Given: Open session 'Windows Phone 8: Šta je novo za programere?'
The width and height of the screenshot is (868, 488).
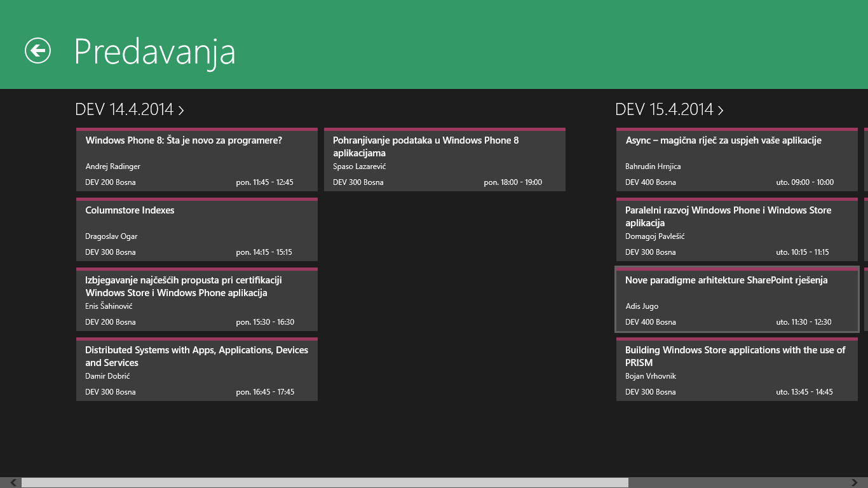Looking at the screenshot, I should pyautogui.click(x=197, y=159).
